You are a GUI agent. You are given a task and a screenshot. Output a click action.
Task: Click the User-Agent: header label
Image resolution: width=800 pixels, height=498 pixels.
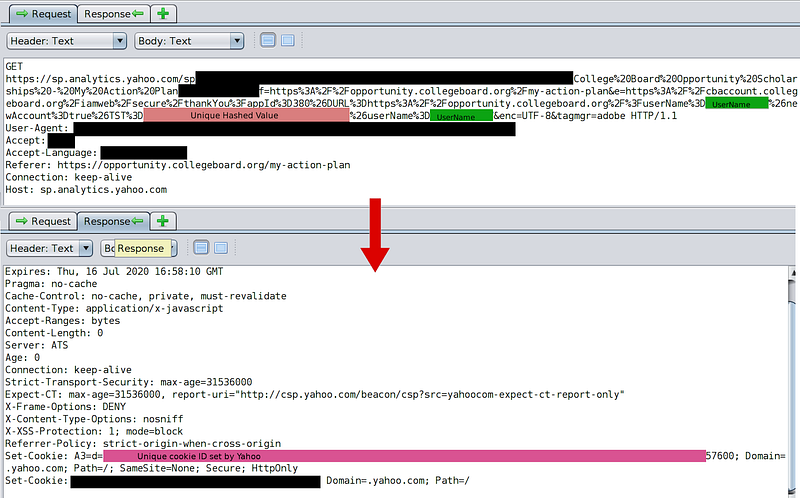[37, 128]
